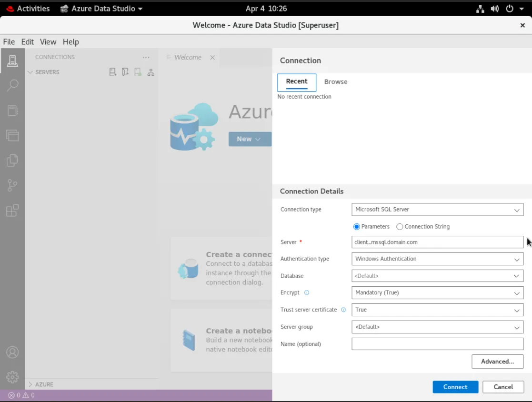
Task: Open Activities overview
Action: [28, 9]
